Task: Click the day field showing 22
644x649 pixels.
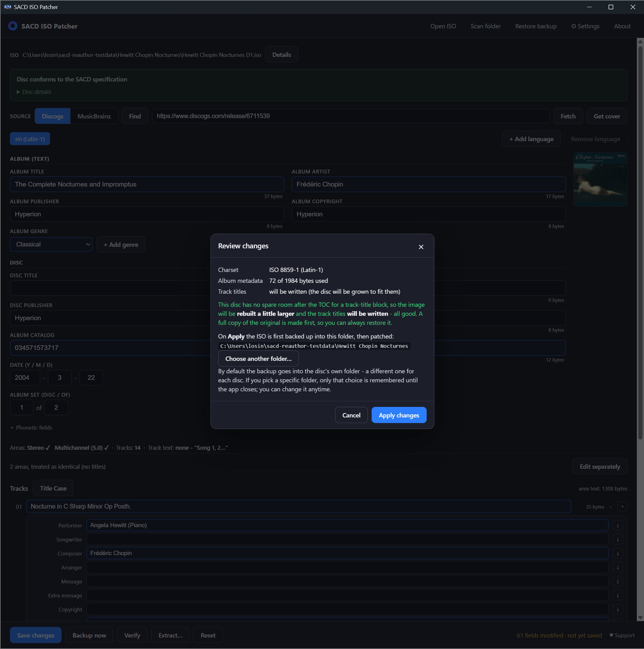Action: click(91, 378)
